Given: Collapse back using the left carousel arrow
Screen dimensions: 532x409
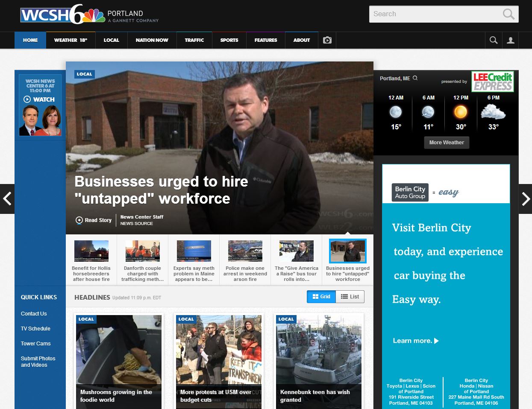Looking at the screenshot, I should click(x=6, y=199).
